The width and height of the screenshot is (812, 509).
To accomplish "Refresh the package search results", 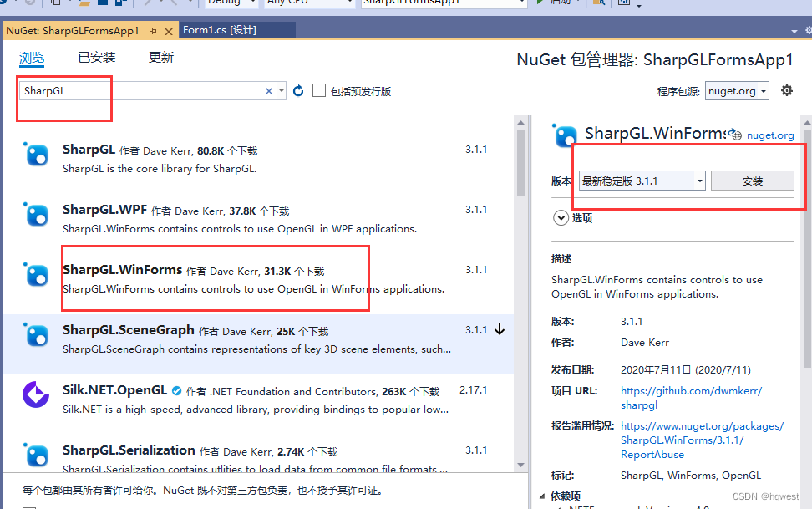I will [298, 91].
